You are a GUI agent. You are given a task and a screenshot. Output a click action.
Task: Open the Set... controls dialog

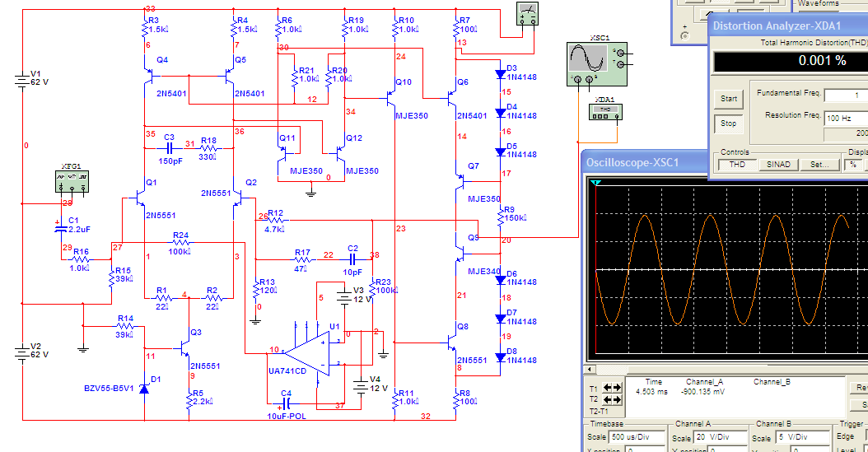(x=819, y=165)
